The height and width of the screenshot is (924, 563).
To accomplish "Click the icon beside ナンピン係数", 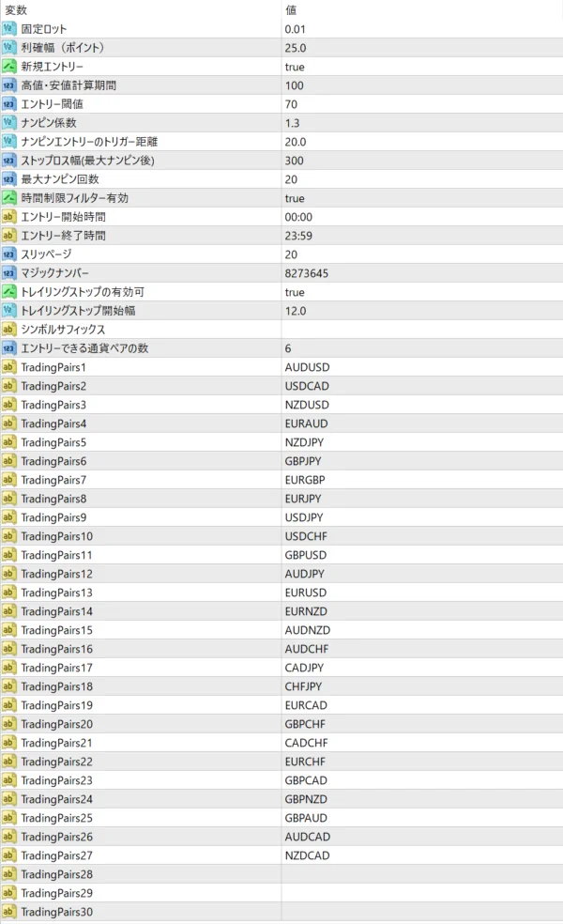I will 9,123.
